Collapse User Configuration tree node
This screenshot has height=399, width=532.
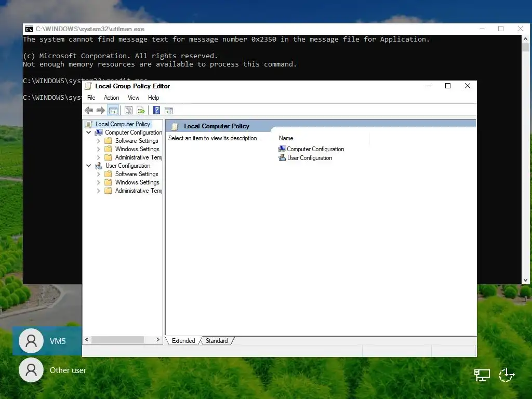pyautogui.click(x=88, y=166)
